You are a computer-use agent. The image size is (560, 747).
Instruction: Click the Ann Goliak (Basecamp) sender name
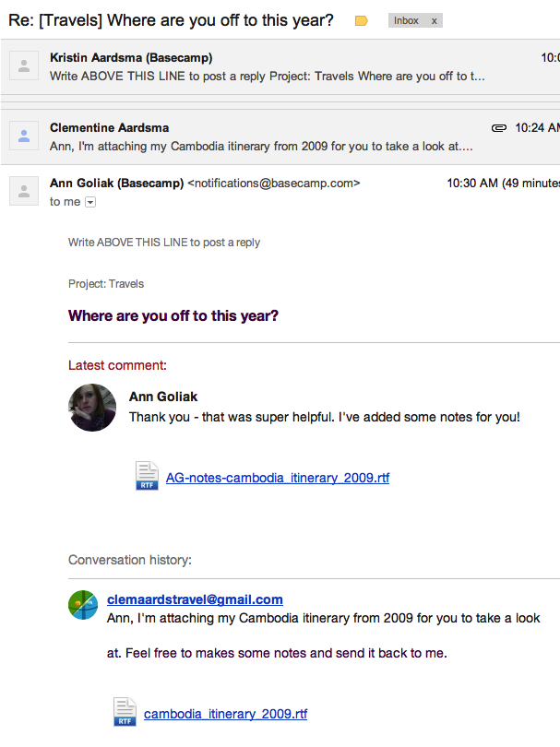117,184
